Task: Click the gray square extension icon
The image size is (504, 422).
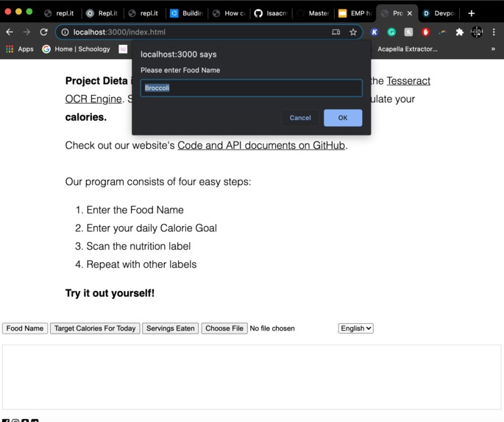Action: [x=408, y=32]
